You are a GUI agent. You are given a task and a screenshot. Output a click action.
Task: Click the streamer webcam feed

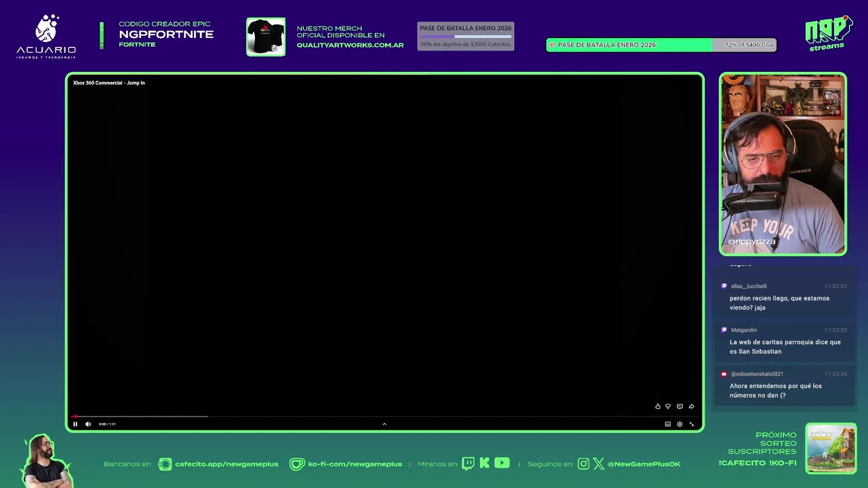[x=783, y=164]
